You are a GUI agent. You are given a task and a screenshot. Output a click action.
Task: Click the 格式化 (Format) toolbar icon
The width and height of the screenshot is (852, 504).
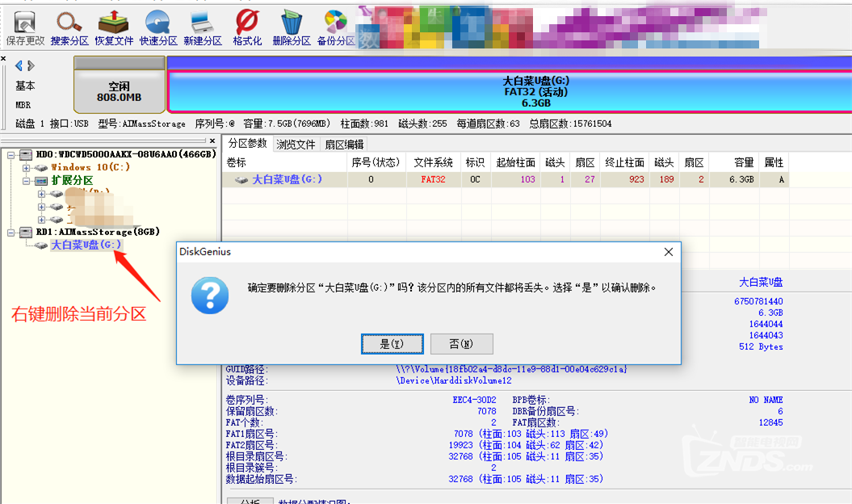[247, 28]
